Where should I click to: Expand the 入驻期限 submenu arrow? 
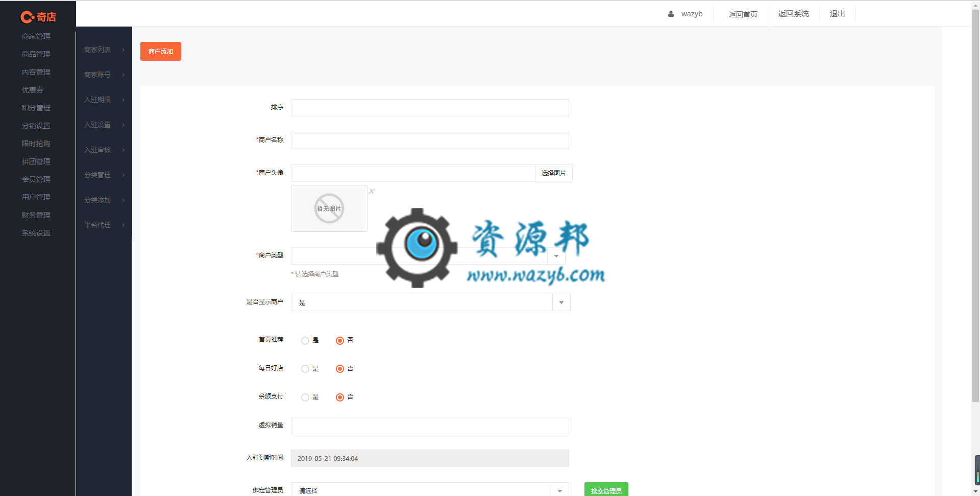(x=124, y=100)
